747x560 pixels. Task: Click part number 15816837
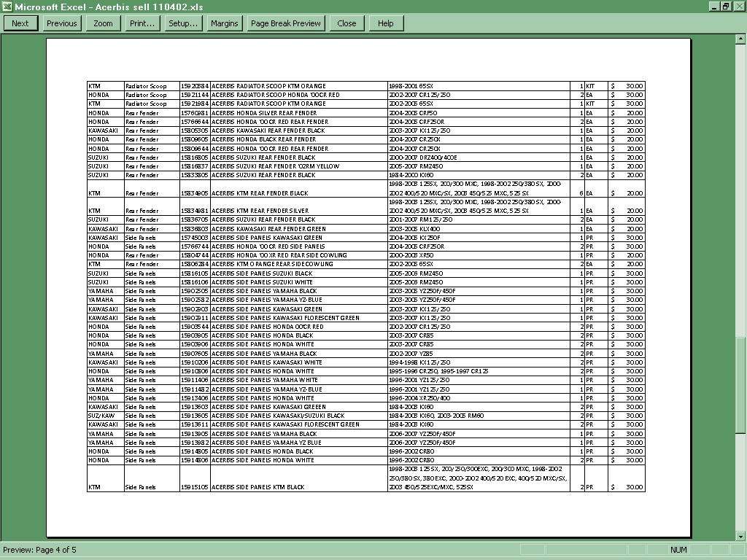pos(194,166)
